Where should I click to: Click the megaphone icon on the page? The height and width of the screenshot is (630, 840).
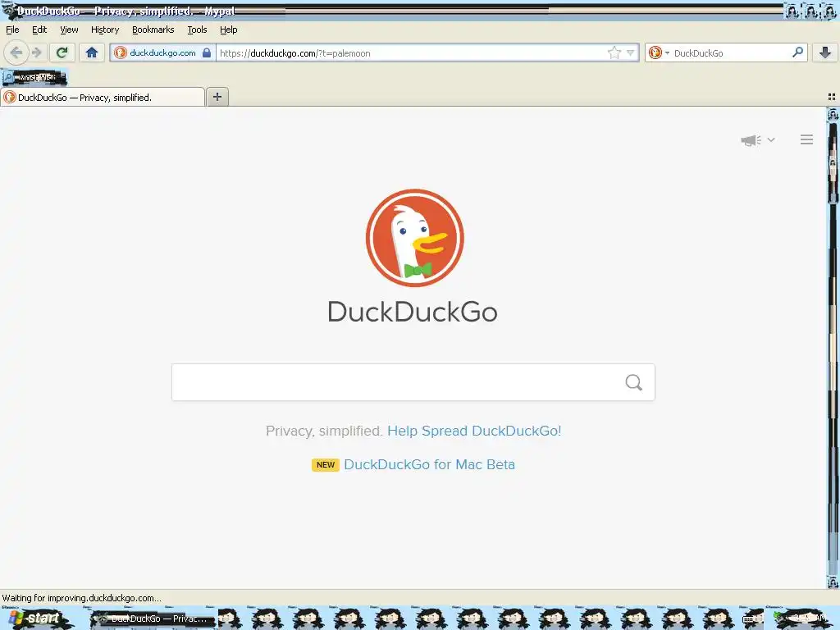tap(751, 139)
